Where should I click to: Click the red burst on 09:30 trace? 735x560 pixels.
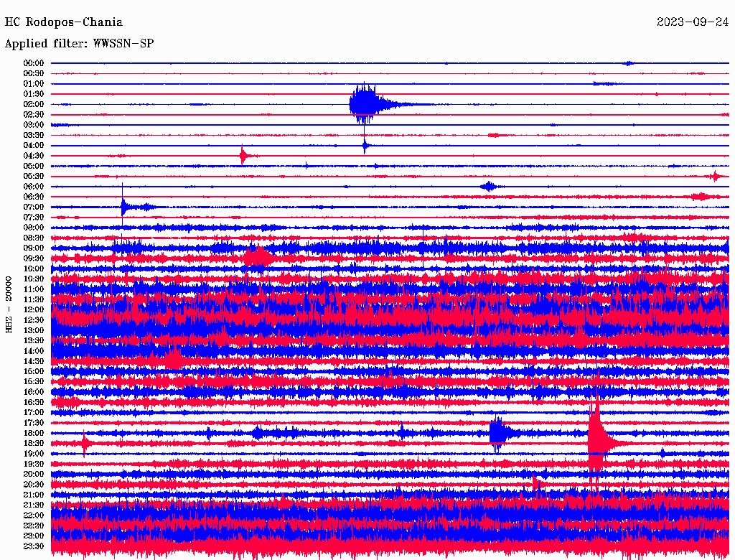click(258, 257)
